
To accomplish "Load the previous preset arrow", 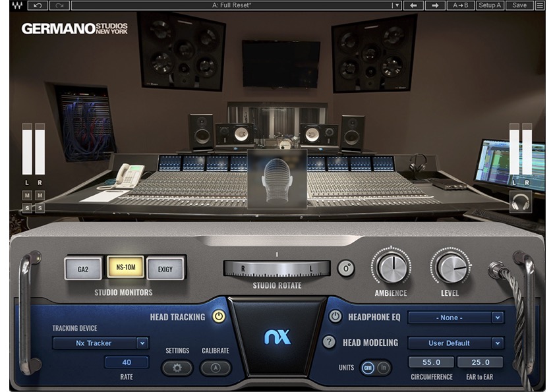I will click(x=413, y=5).
